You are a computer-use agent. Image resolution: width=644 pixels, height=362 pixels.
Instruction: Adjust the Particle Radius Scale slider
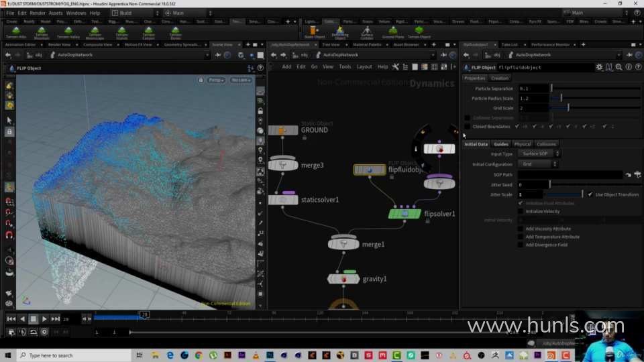point(596,99)
